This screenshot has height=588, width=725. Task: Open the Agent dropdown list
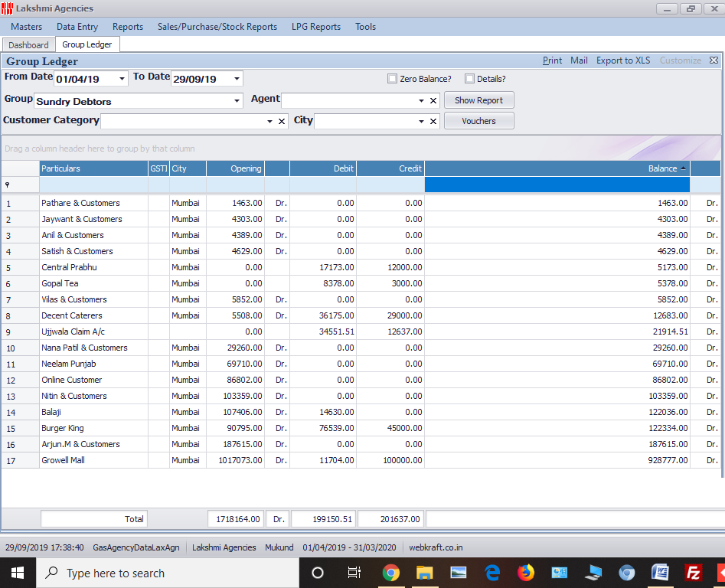click(x=421, y=100)
